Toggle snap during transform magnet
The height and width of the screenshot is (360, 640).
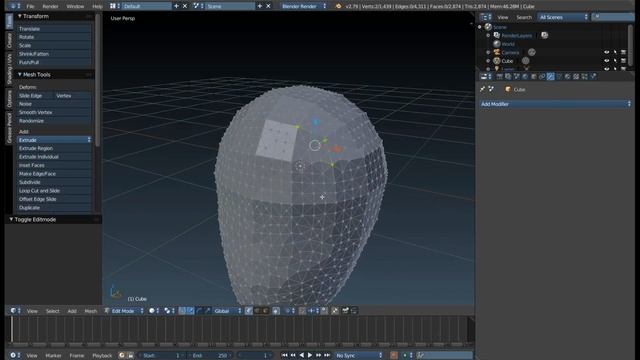coord(302,311)
